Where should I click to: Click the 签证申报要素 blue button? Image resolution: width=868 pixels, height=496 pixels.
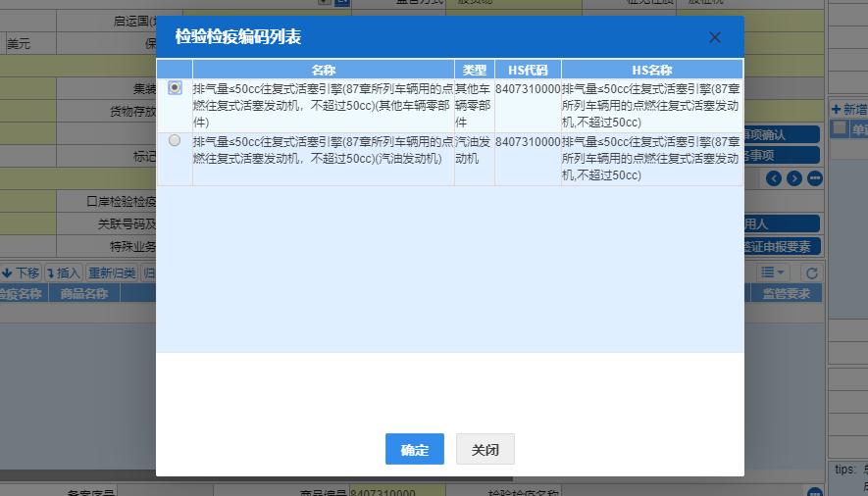click(x=782, y=246)
